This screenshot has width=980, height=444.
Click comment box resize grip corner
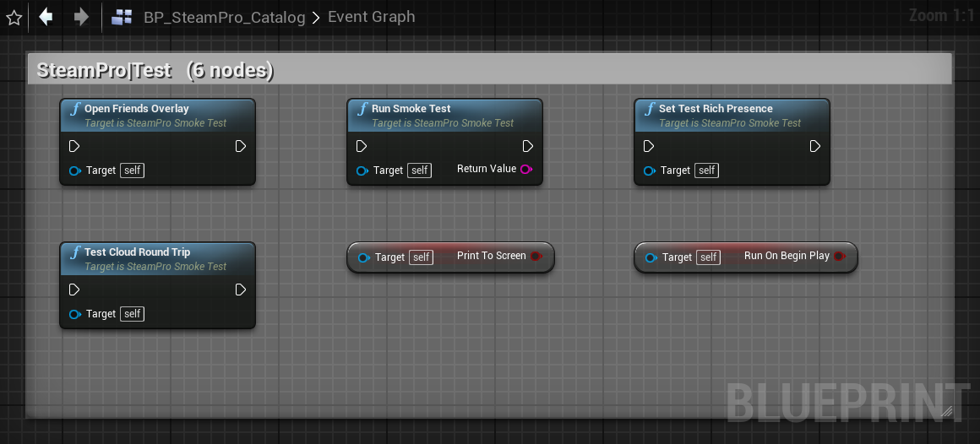click(947, 411)
